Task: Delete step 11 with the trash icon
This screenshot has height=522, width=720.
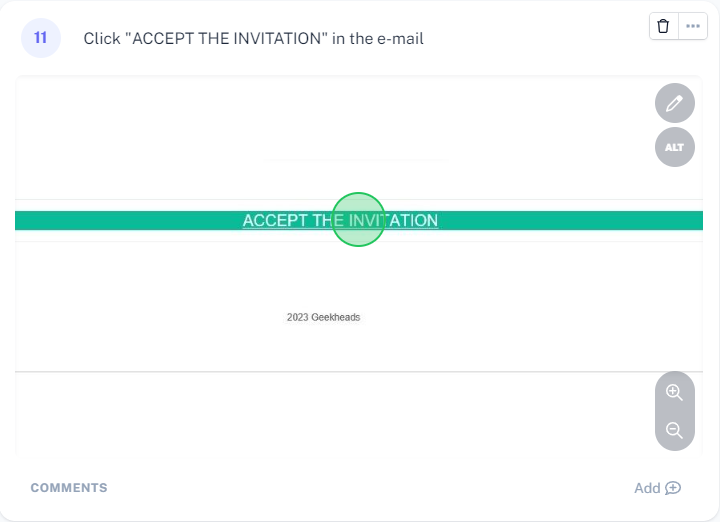Action: click(664, 26)
